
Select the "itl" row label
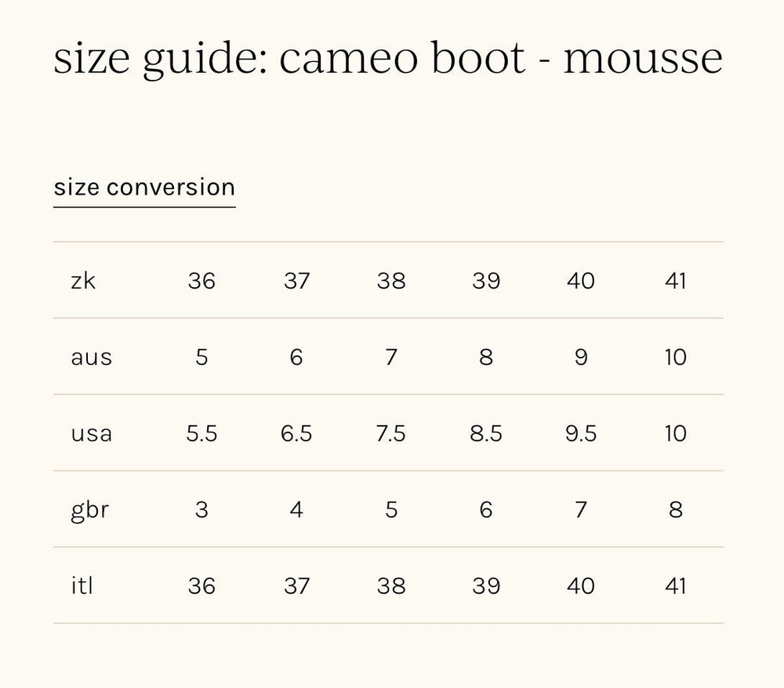[x=82, y=586]
